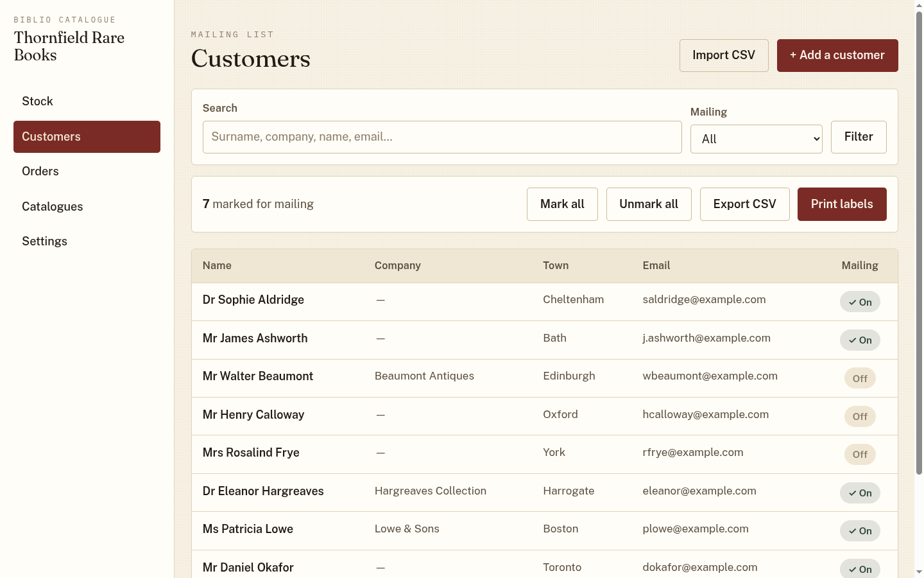This screenshot has height=578, width=924.
Task: Click town Harrogate
Action: [569, 491]
